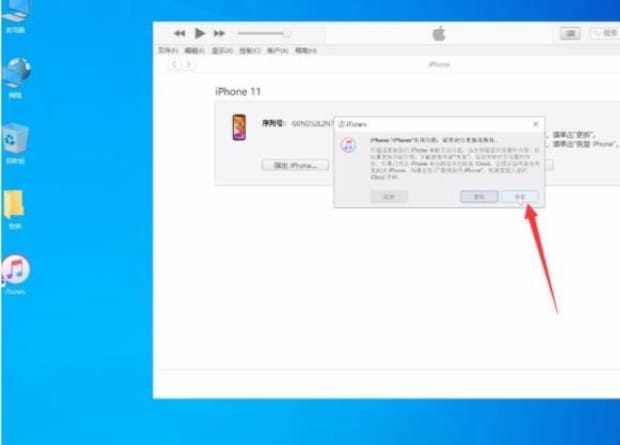The height and width of the screenshot is (445, 620).
Task: Open the 文件(F) File menu
Action: (x=168, y=51)
